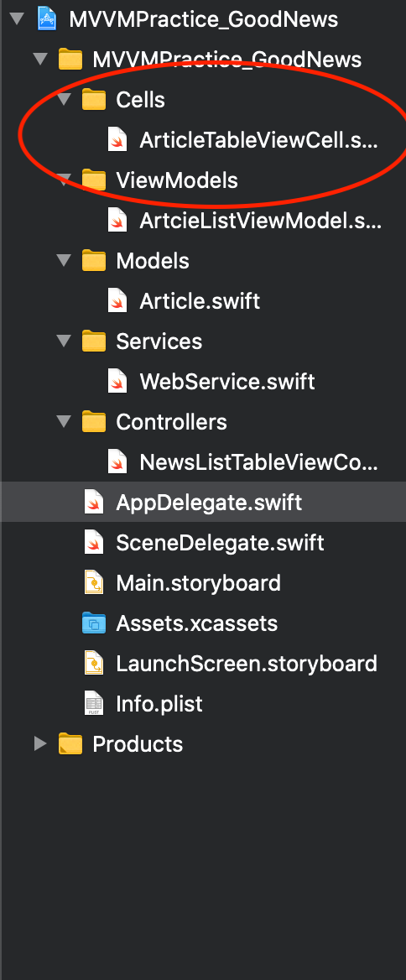Image resolution: width=406 pixels, height=980 pixels.
Task: Click the storyboard icon next to LaunchScreen.storyboard
Action: tap(94, 663)
